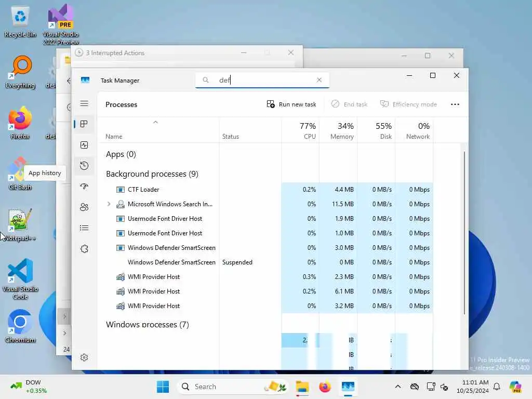The image size is (532, 399).
Task: Close the 3 Interrupted Actions window
Action: [291, 53]
